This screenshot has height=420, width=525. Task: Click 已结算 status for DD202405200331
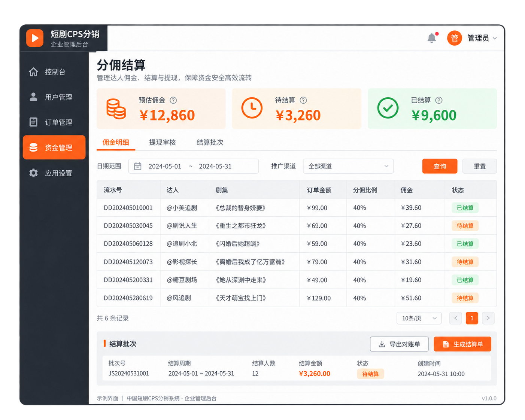point(465,280)
